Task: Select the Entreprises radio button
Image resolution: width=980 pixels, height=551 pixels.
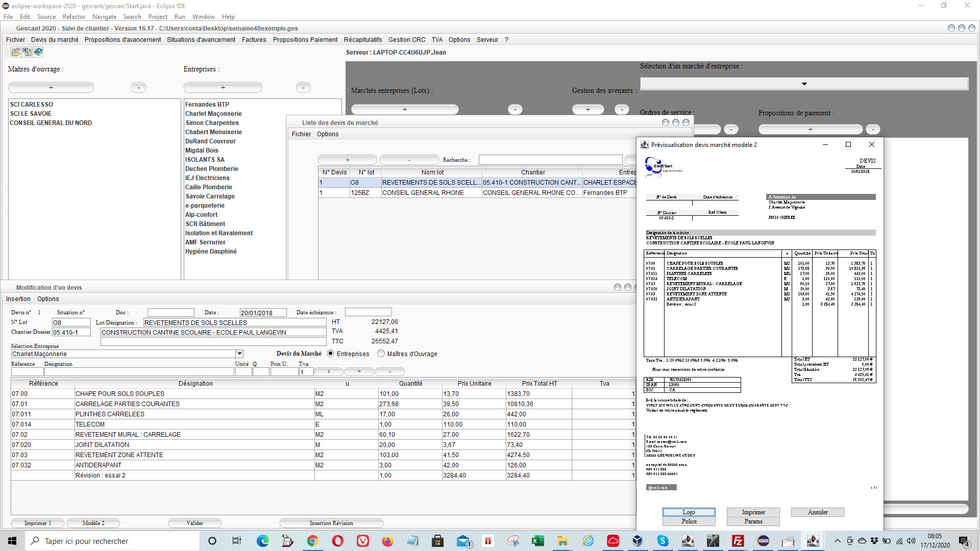Action: [331, 354]
